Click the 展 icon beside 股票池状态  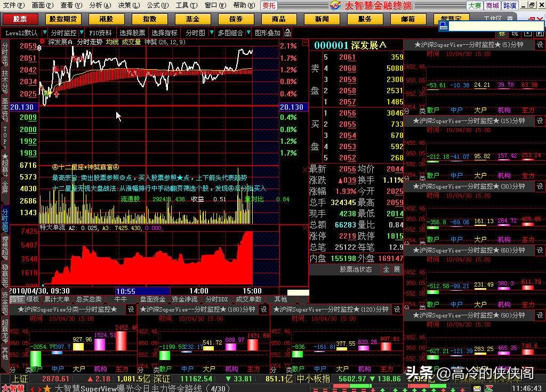(x=397, y=269)
